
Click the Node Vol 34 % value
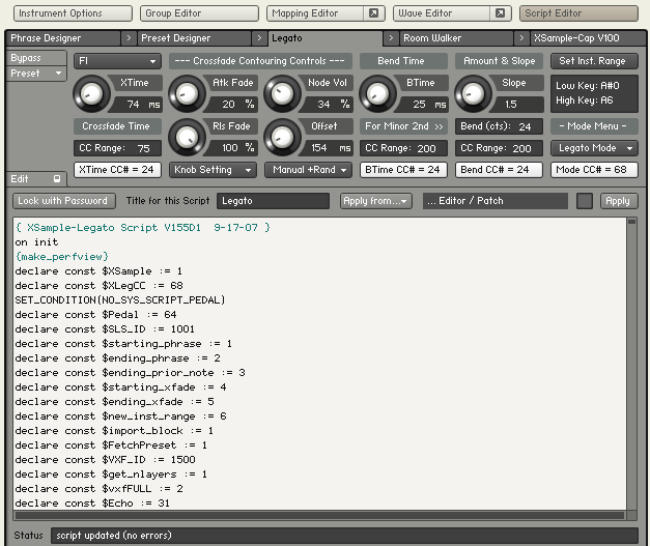(x=328, y=104)
